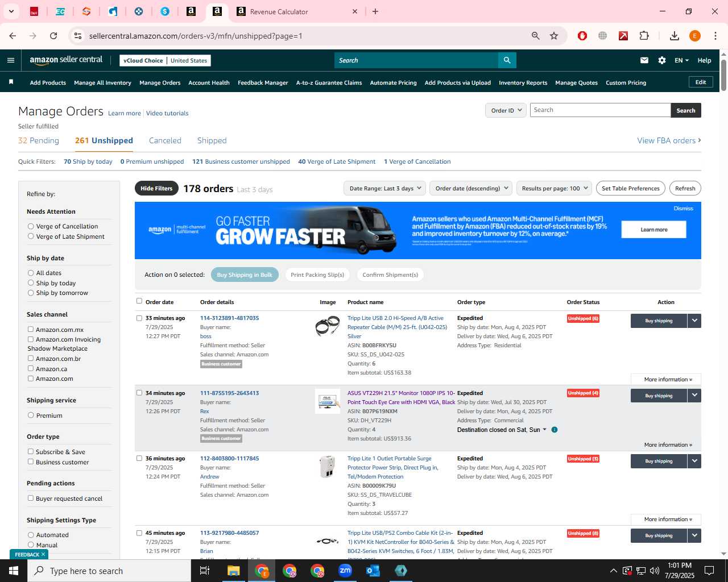The width and height of the screenshot is (728, 582).
Task: Open the Seller Central hamburger menu
Action: pyautogui.click(x=11, y=60)
